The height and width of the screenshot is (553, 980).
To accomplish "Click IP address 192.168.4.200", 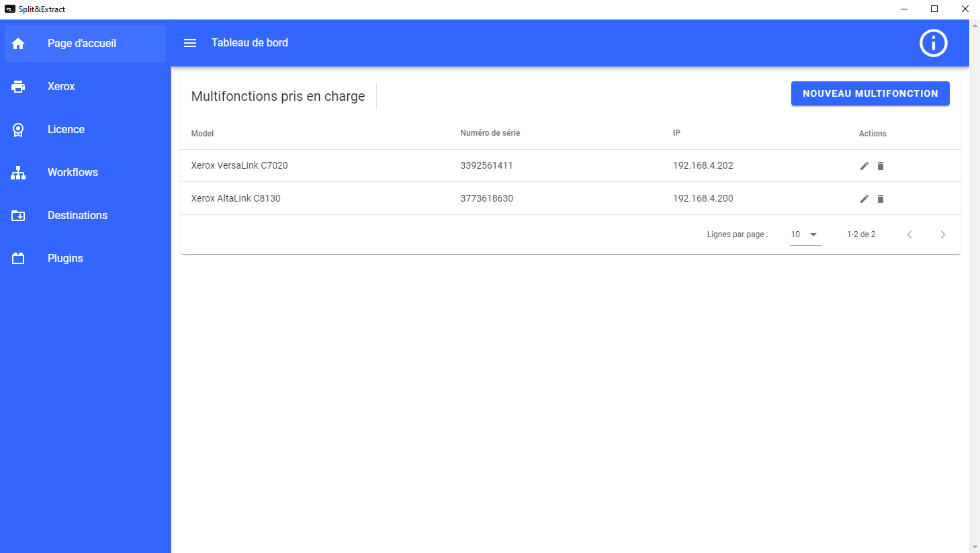I will pyautogui.click(x=703, y=198).
